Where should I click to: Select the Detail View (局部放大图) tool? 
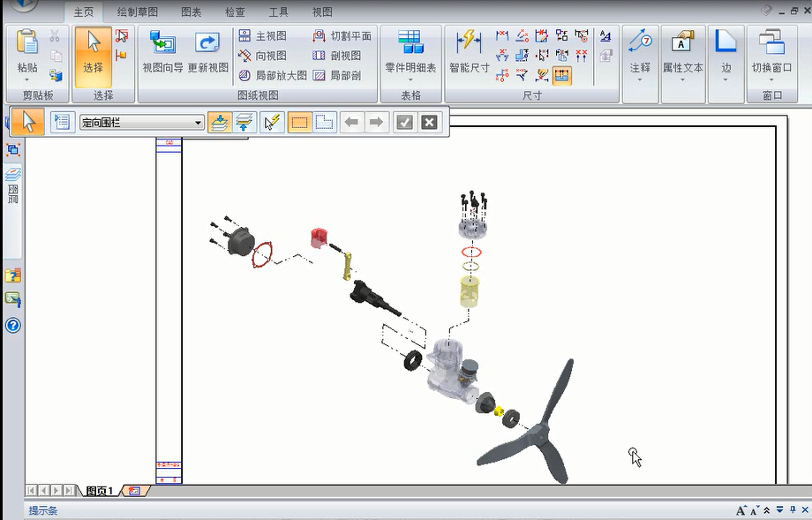coord(273,76)
